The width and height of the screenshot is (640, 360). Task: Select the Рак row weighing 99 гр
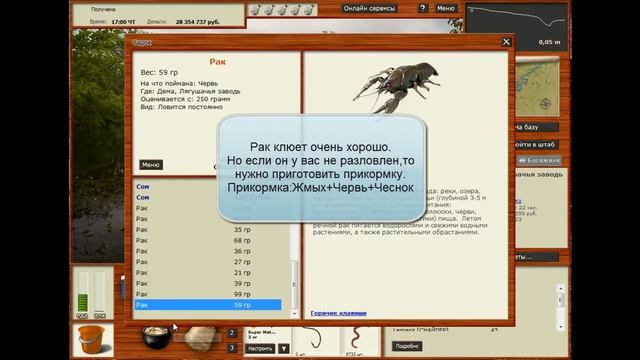point(208,294)
